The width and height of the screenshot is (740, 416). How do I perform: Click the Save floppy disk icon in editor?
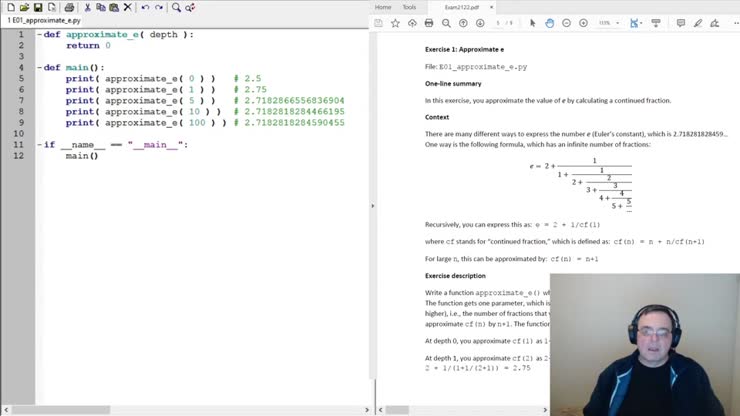pyautogui.click(x=38, y=7)
